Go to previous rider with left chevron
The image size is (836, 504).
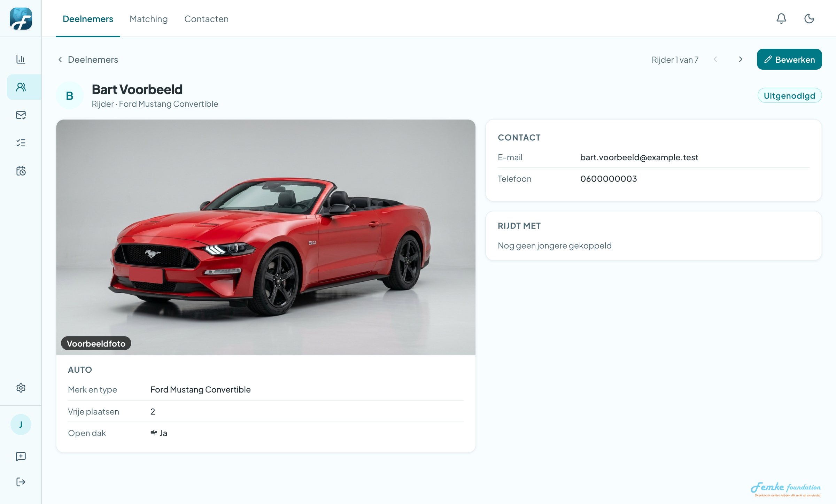tap(715, 60)
